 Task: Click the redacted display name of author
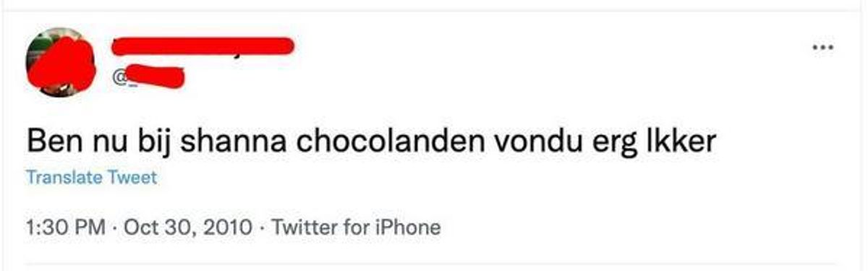point(202,46)
